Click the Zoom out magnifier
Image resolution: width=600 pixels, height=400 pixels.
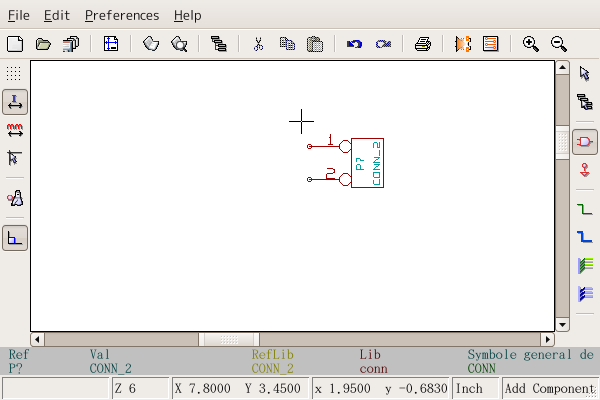point(559,44)
